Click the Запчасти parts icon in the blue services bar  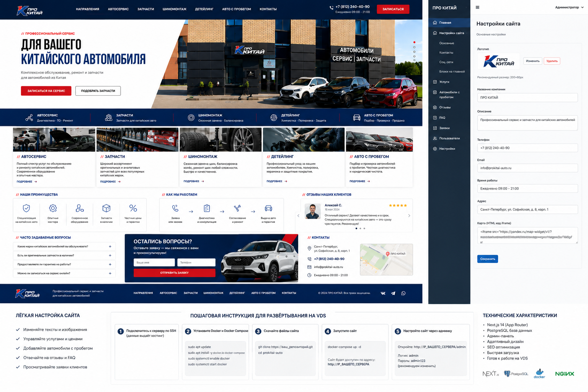click(x=109, y=118)
